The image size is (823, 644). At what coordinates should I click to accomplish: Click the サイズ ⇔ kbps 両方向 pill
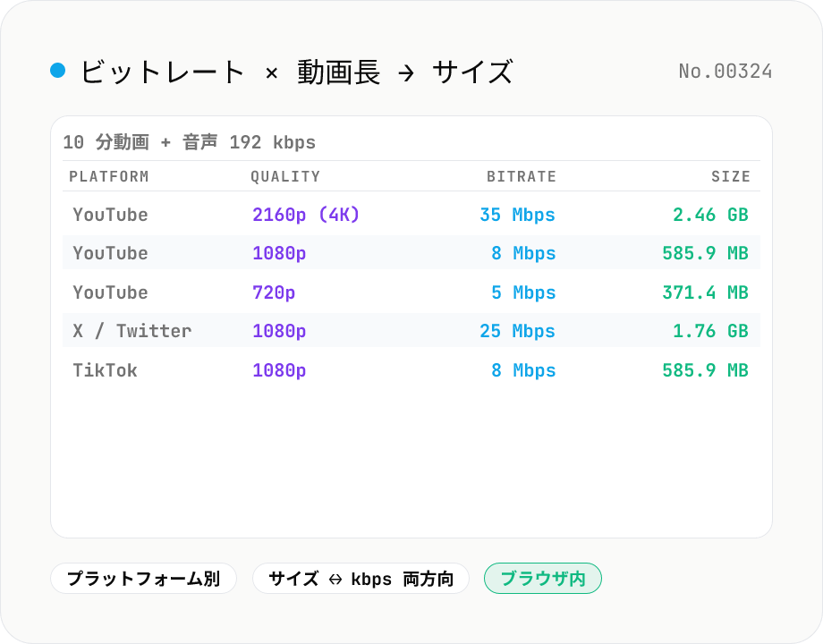[x=361, y=579]
